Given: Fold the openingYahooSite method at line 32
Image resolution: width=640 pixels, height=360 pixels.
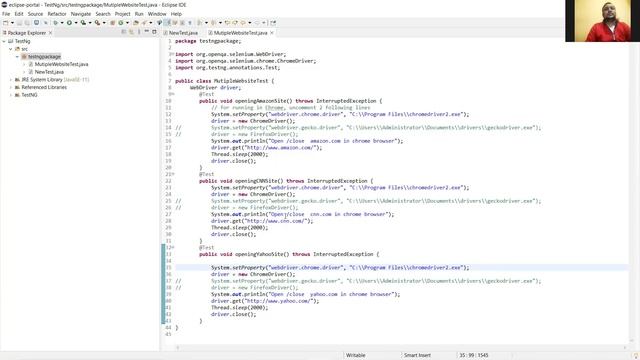Looking at the screenshot, I should click(172, 247).
